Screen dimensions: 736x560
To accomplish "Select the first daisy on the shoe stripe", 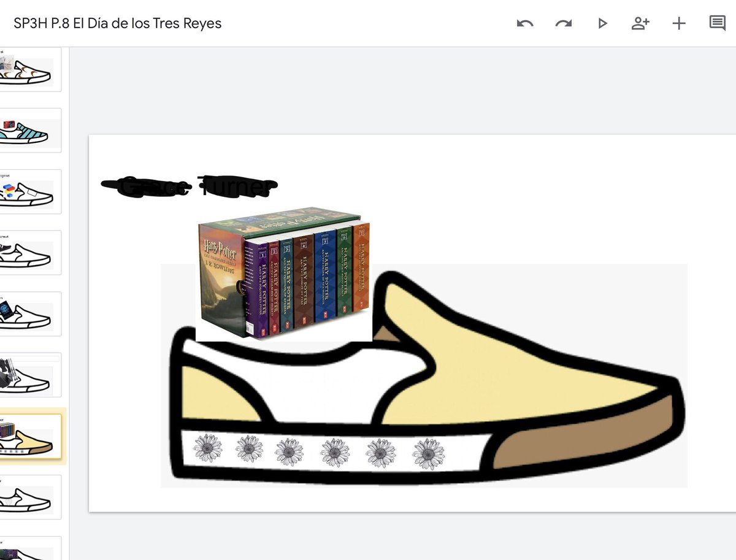I will click(x=207, y=448).
